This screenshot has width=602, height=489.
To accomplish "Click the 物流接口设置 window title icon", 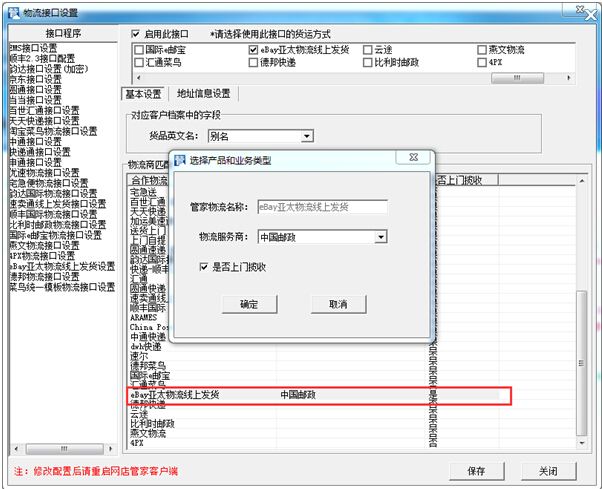I will click(14, 12).
